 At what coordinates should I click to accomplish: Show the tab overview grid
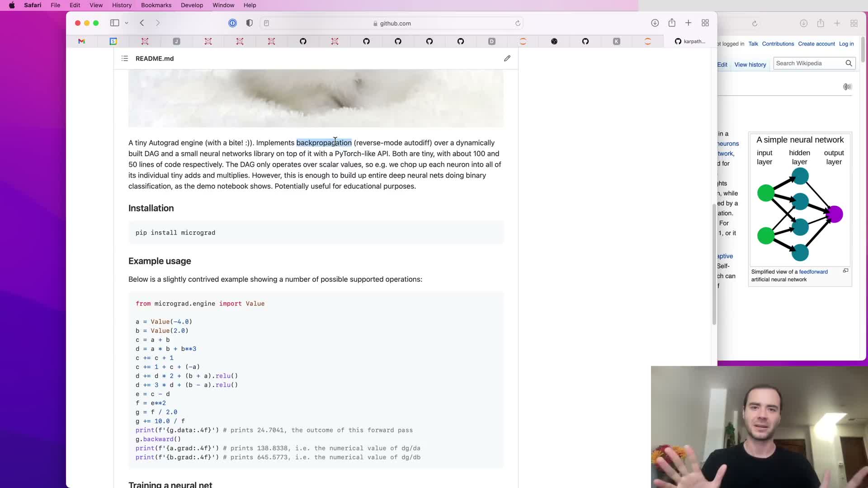click(x=705, y=23)
